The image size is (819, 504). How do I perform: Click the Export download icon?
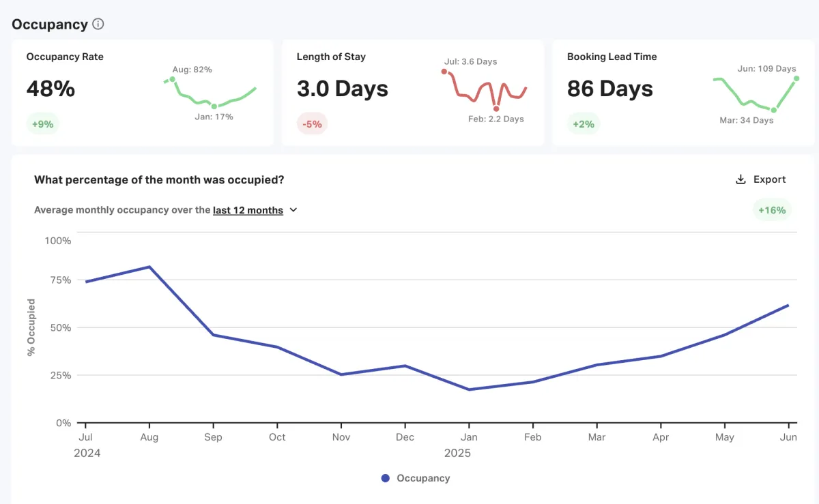tap(741, 179)
